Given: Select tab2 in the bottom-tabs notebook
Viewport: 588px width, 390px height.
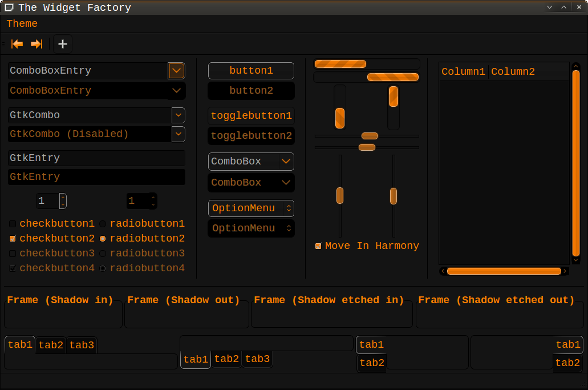Looking at the screenshot, I should point(226,359).
